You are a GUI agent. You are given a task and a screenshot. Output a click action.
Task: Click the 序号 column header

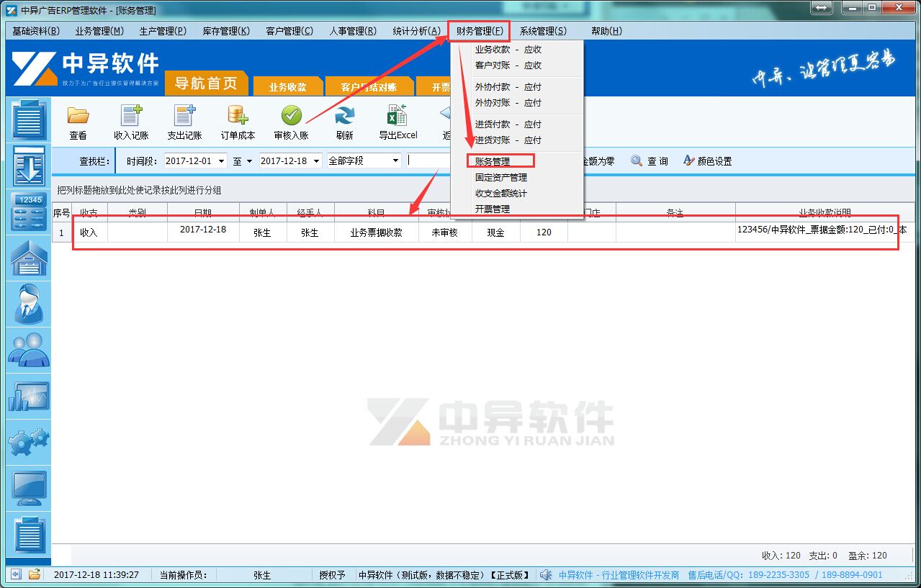62,213
